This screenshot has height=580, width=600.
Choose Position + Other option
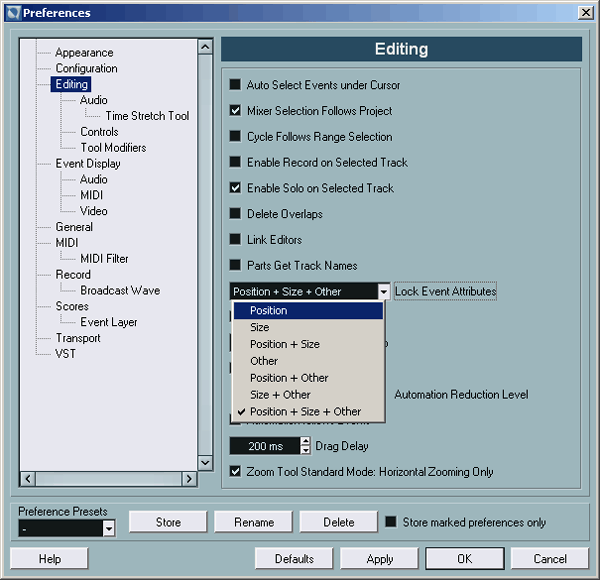(x=308, y=378)
